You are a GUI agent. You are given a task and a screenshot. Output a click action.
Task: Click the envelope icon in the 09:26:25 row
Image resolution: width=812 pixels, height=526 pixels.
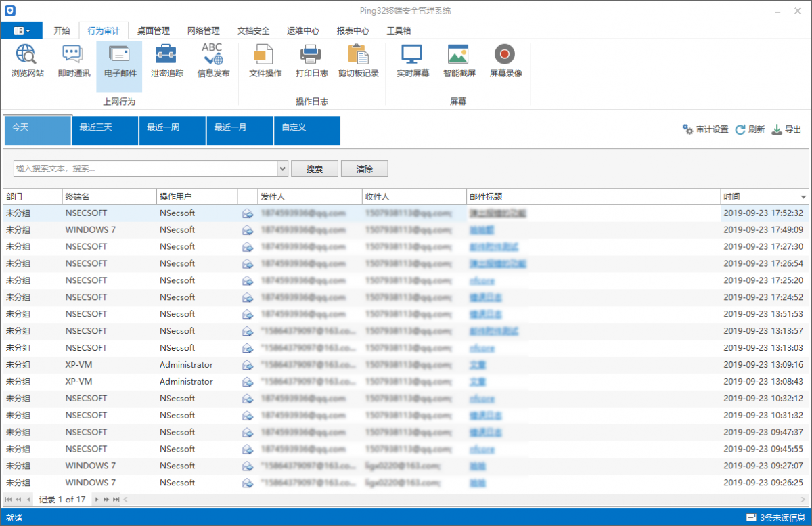(248, 483)
